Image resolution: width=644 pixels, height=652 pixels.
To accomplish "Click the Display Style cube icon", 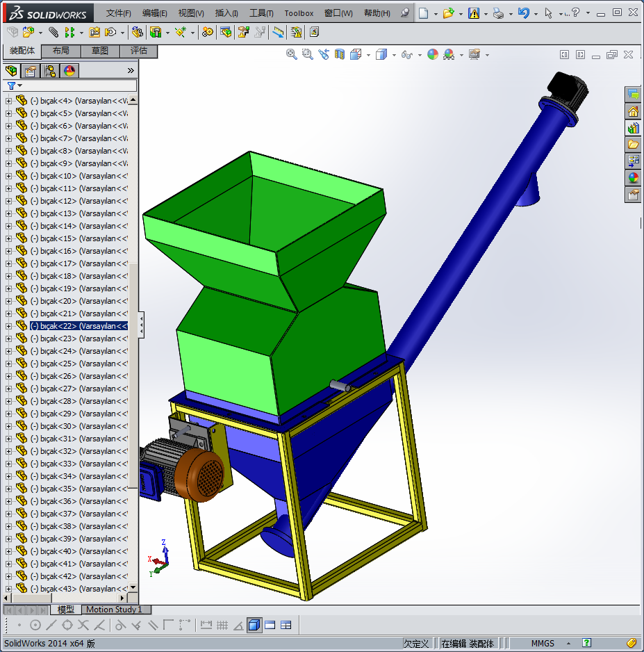I will point(381,54).
